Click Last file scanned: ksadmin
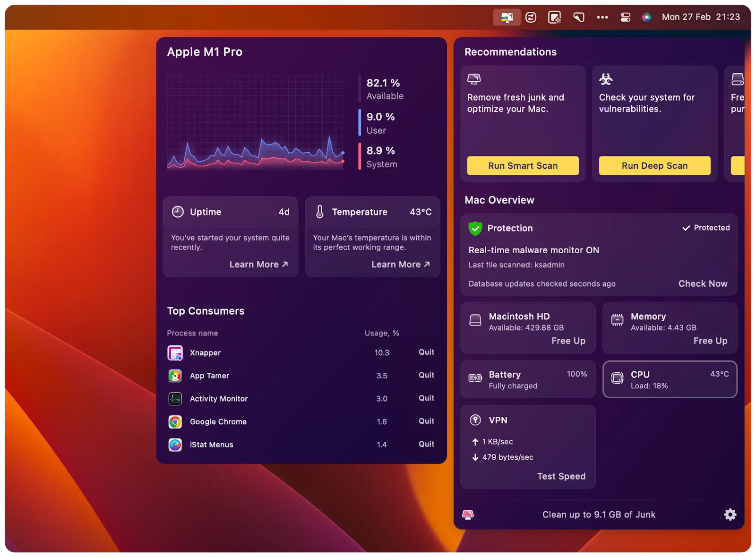756x557 pixels. click(516, 265)
